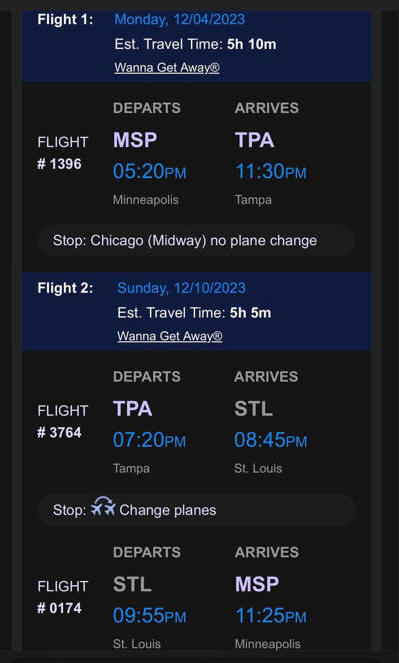Click the TPA departure code in Flight 2

pos(133,408)
